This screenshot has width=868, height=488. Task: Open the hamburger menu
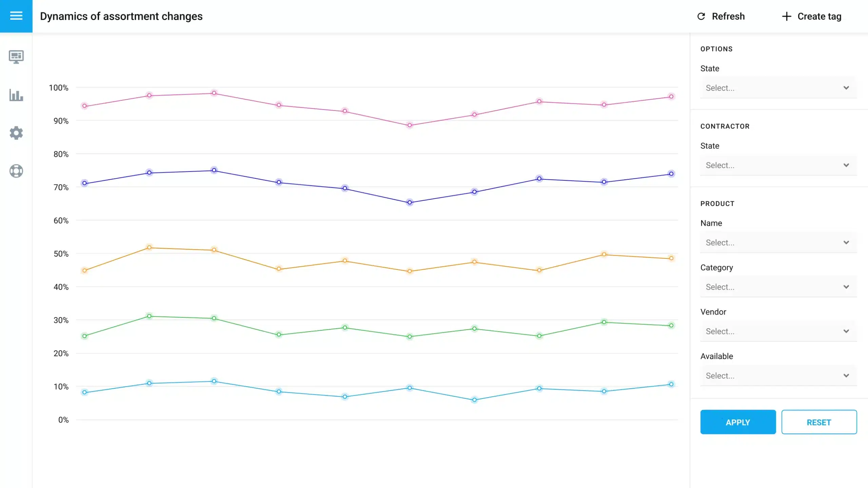16,16
